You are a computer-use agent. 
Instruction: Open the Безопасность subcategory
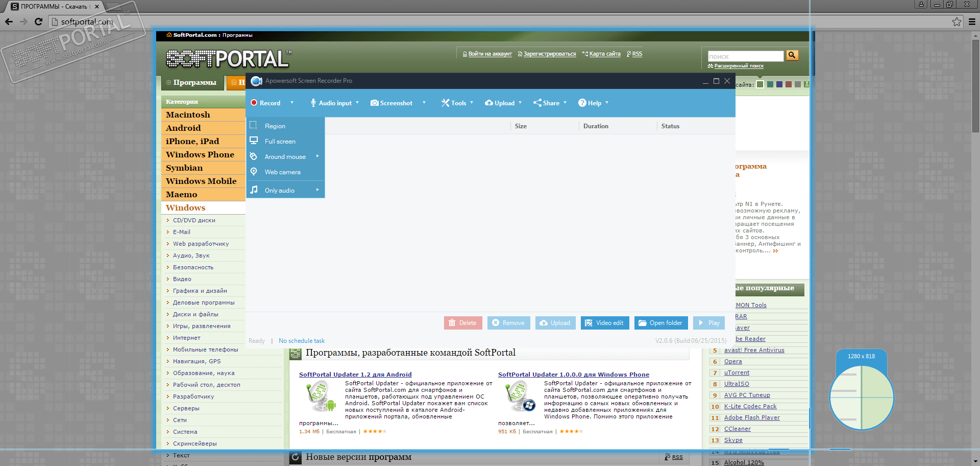tap(193, 267)
